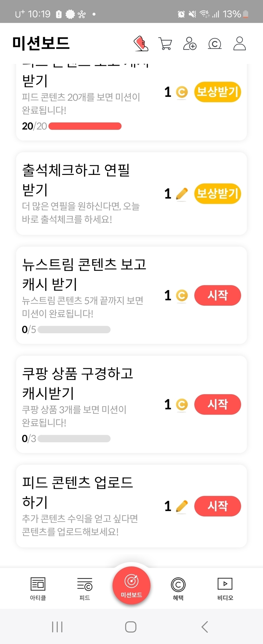Tap the add friend icon
This screenshot has height=644, width=263.
190,44
